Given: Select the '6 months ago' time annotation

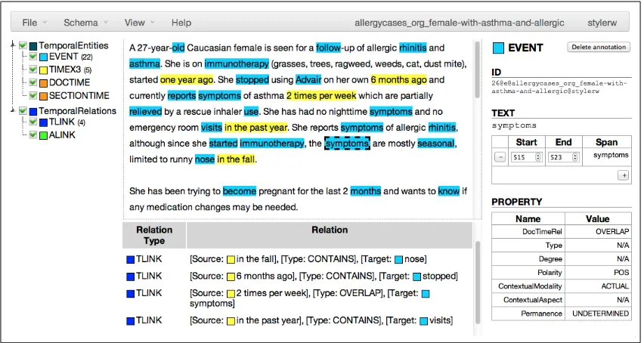Looking at the screenshot, I should (399, 79).
